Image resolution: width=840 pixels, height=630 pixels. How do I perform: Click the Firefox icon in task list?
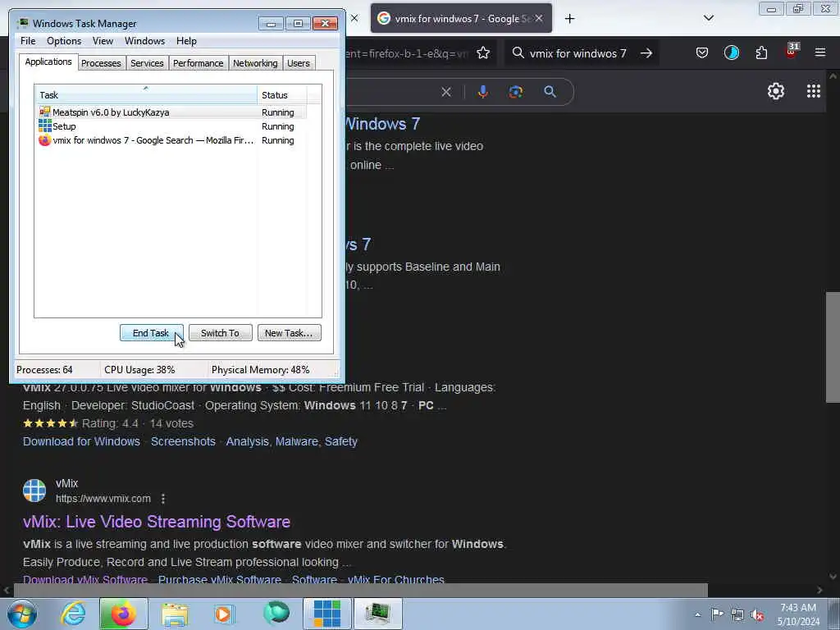point(45,139)
